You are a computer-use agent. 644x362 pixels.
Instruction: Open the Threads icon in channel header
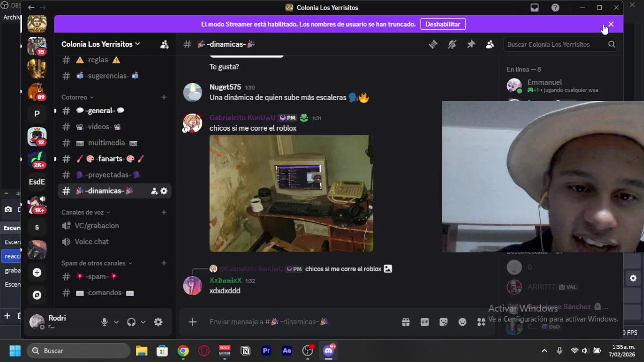click(x=433, y=44)
